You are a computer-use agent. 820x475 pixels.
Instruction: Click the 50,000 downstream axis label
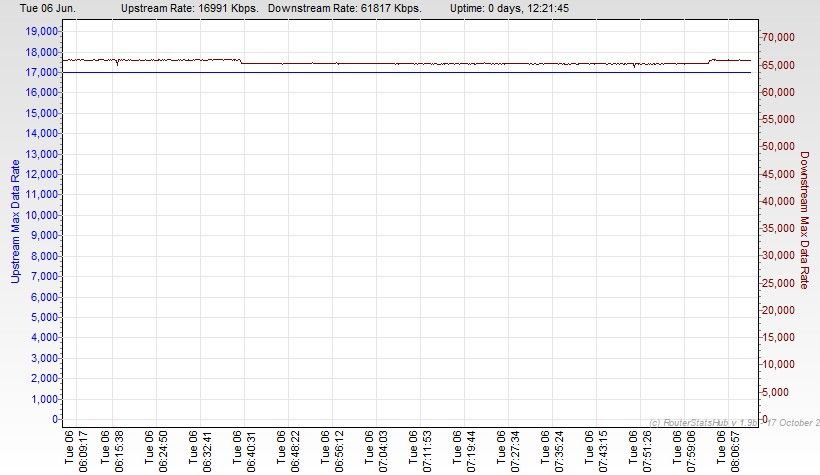779,146
